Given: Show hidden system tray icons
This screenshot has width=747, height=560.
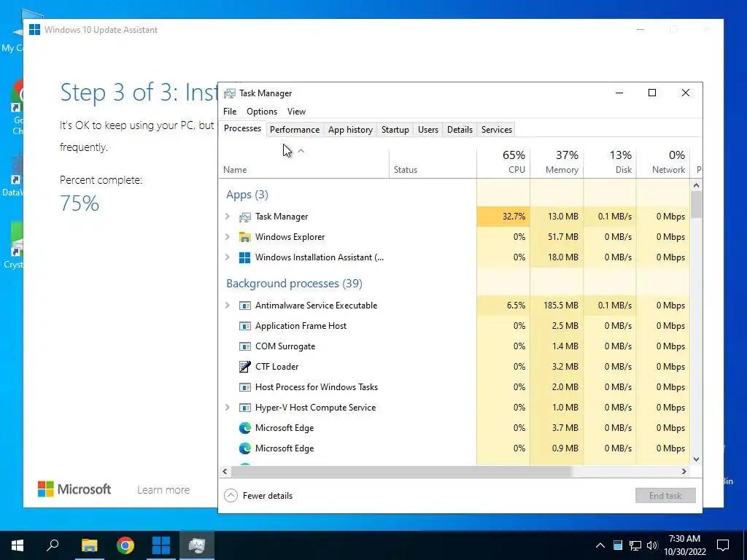Looking at the screenshot, I should [600, 545].
